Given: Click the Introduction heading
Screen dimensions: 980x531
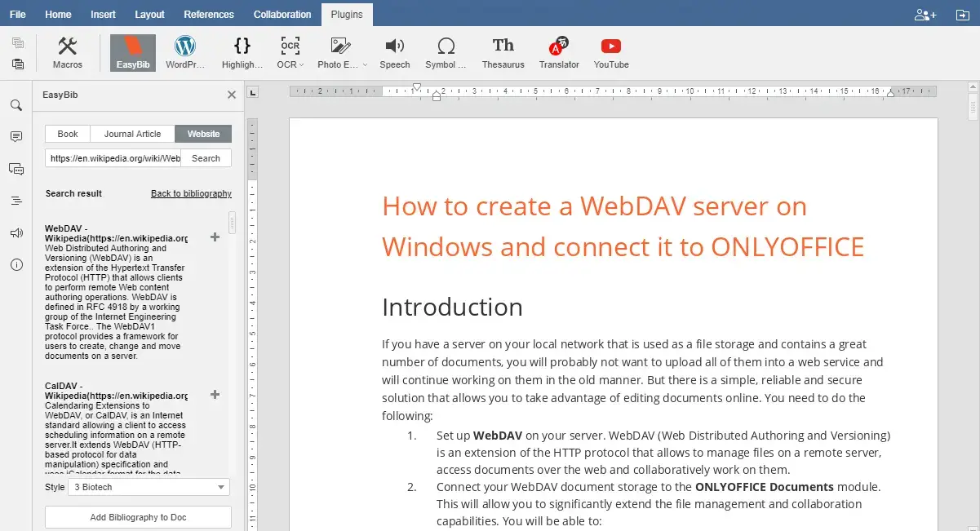Looking at the screenshot, I should [452, 307].
